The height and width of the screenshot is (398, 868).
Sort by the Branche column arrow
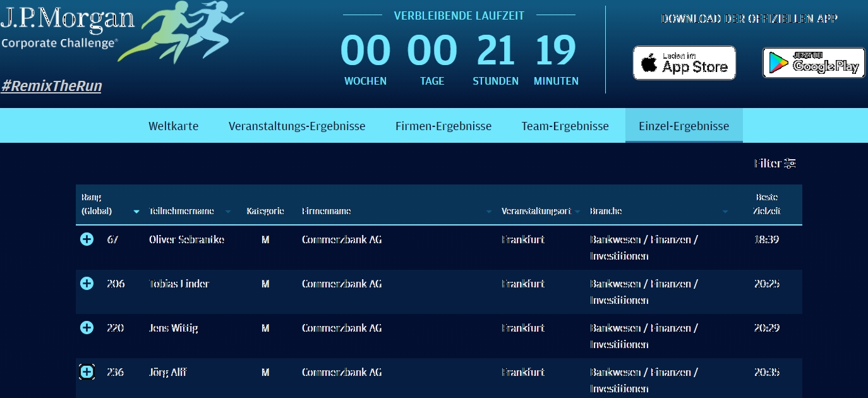pos(725,212)
